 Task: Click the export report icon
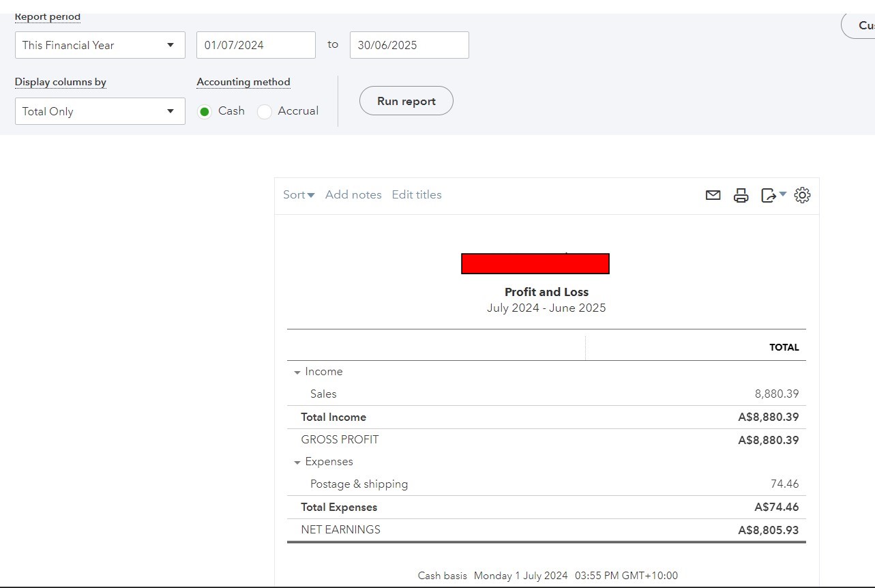[x=767, y=195]
